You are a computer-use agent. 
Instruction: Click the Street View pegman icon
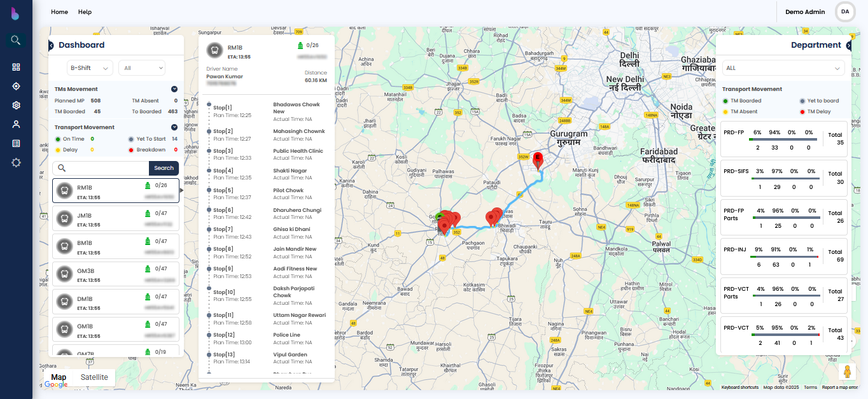click(846, 372)
